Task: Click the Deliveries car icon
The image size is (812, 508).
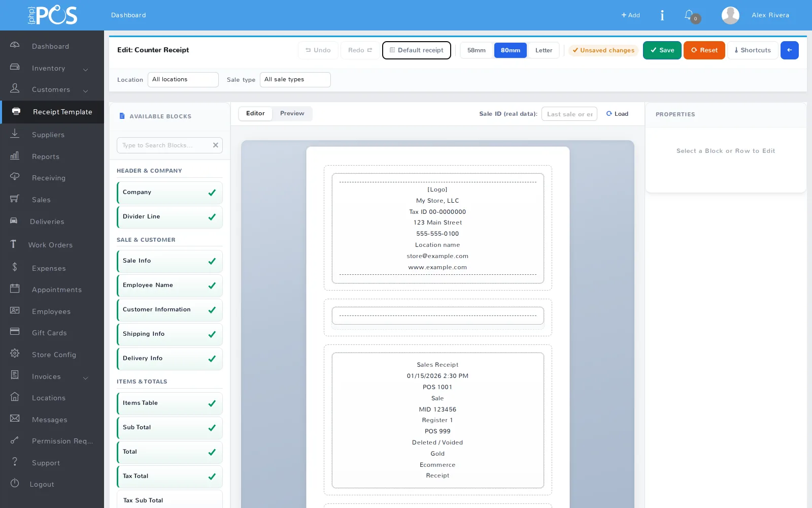Action: coord(14,220)
